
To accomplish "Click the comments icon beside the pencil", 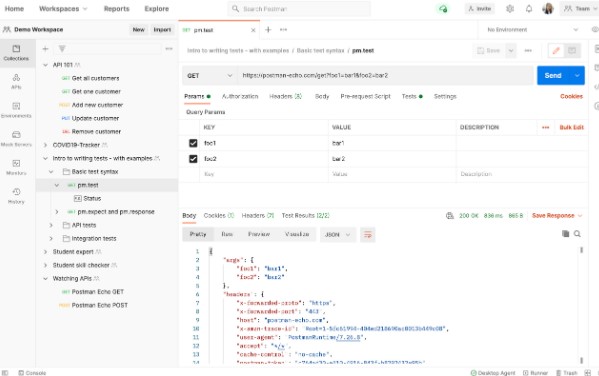I will point(572,50).
